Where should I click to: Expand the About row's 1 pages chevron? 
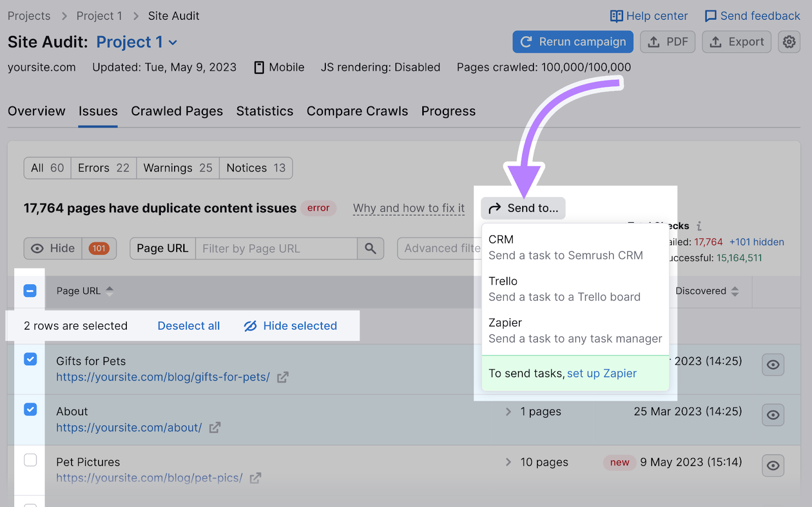coord(508,412)
